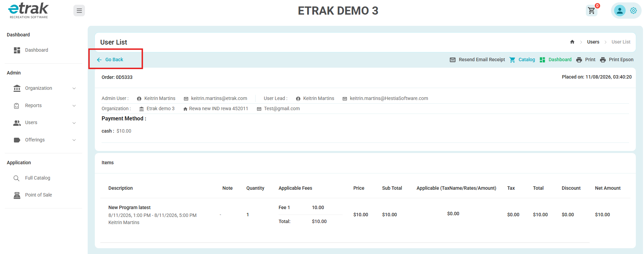Click the Catalog cart icon
Viewport: 644px width, 254px height.
click(512, 60)
